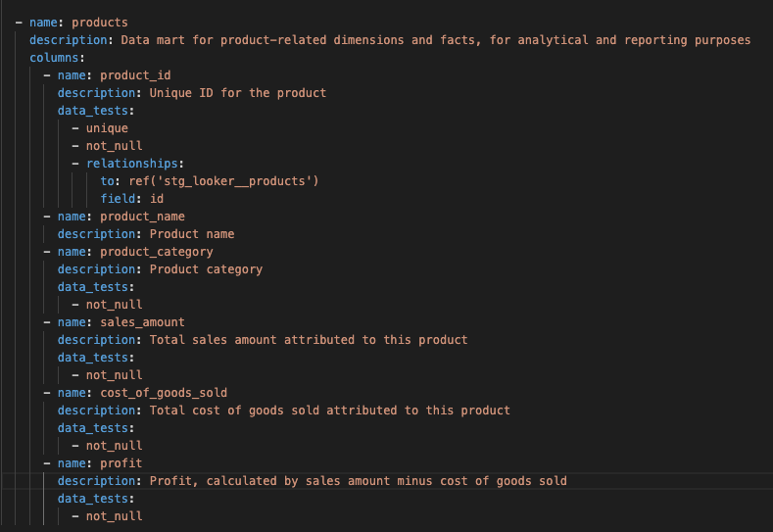773x532 pixels.
Task: Click 'not_null' under sales_amount tests
Action: [x=115, y=375]
